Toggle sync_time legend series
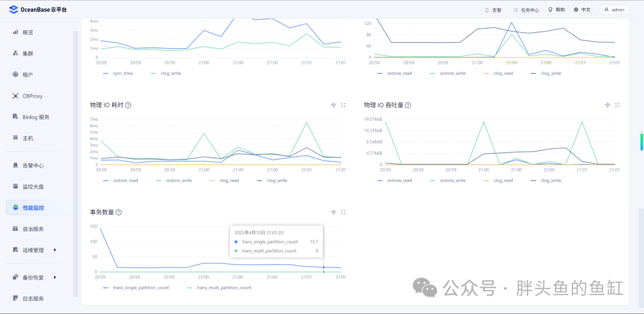This screenshot has width=644, height=314. [118, 73]
